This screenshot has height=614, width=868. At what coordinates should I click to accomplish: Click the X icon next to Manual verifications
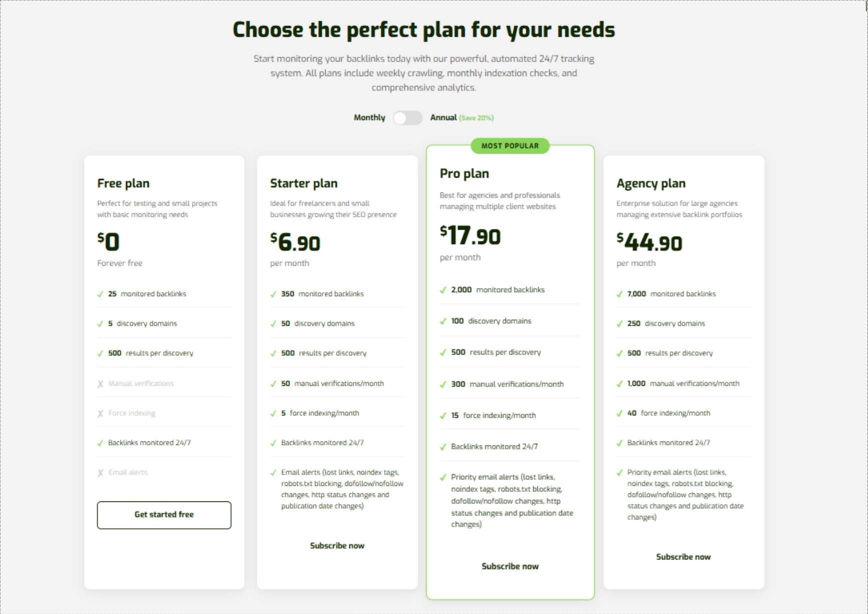pyautogui.click(x=101, y=383)
